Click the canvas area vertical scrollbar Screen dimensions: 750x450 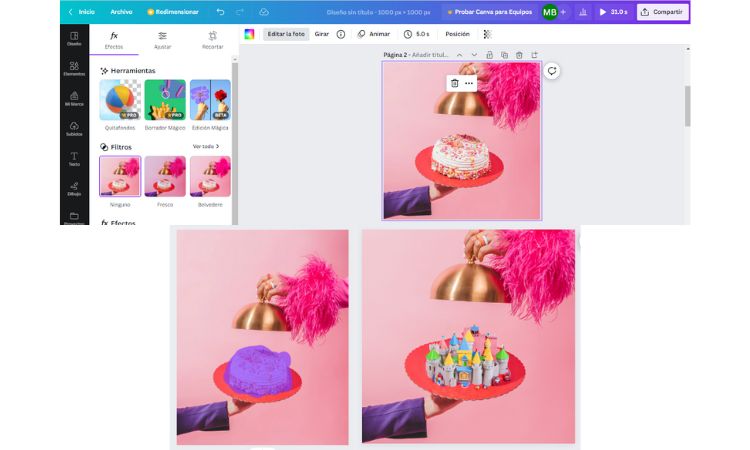(687, 106)
